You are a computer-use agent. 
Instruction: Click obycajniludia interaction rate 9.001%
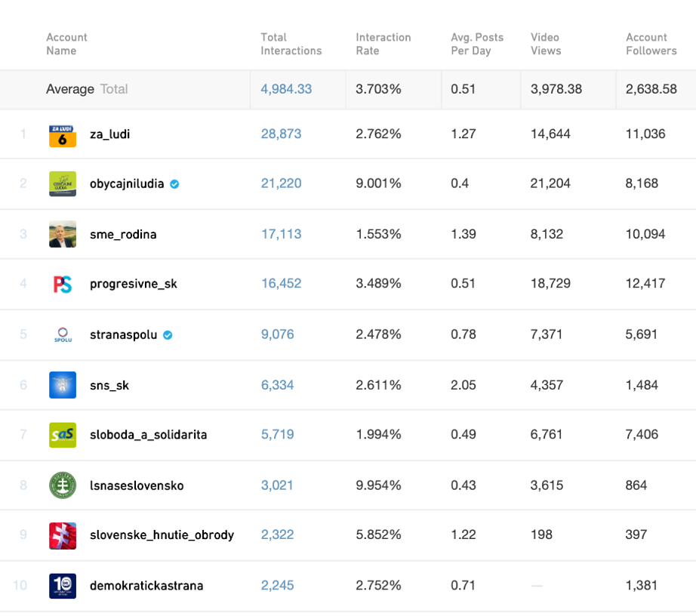tap(378, 183)
